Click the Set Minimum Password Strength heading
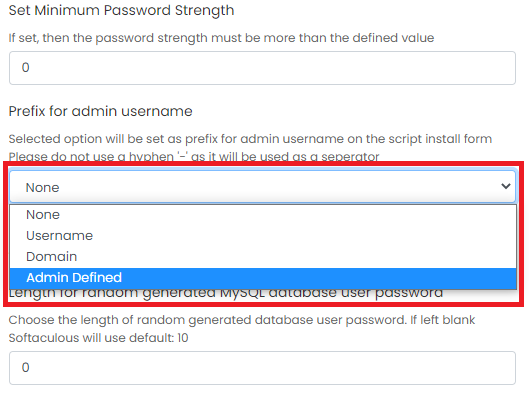This screenshot has width=529, height=396. pos(121,10)
